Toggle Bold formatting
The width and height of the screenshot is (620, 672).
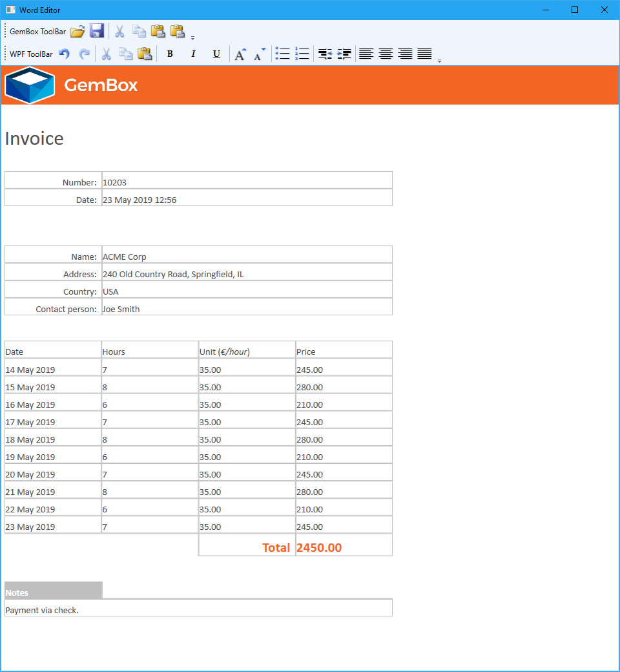click(170, 54)
